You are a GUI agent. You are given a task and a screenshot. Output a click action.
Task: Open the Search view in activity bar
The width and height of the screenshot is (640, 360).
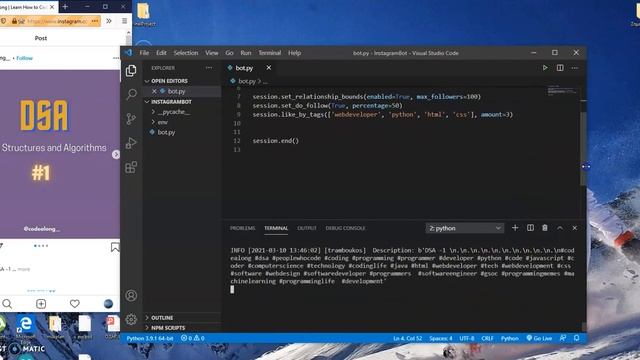pyautogui.click(x=131, y=94)
